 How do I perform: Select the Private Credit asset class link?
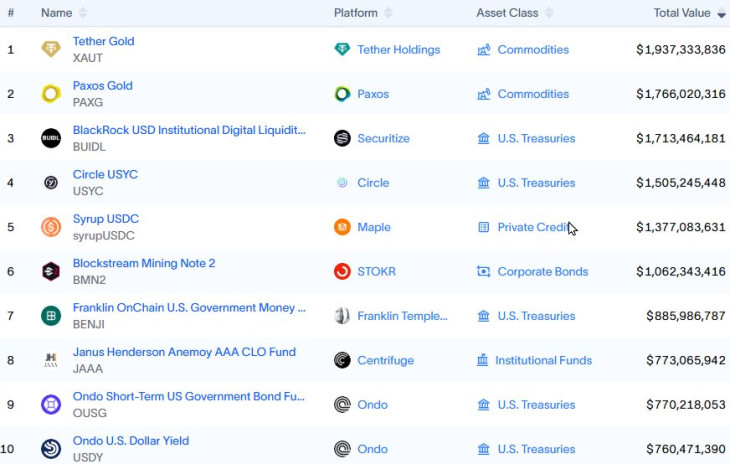[x=532, y=227]
